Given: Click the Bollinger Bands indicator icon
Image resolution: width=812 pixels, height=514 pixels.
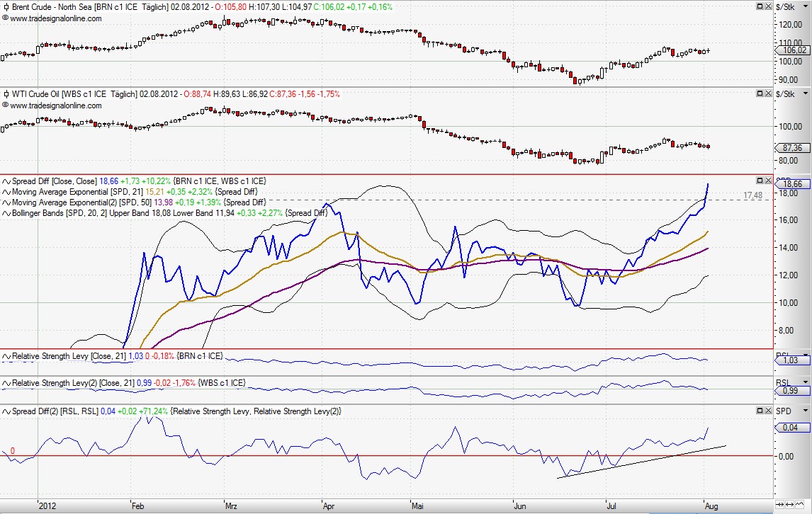Looking at the screenshot, I should (6, 213).
